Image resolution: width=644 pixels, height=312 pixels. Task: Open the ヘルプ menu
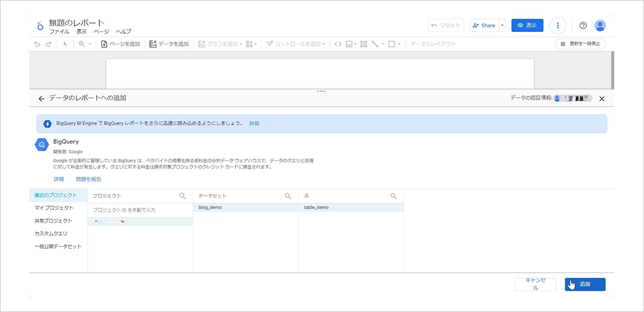123,31
